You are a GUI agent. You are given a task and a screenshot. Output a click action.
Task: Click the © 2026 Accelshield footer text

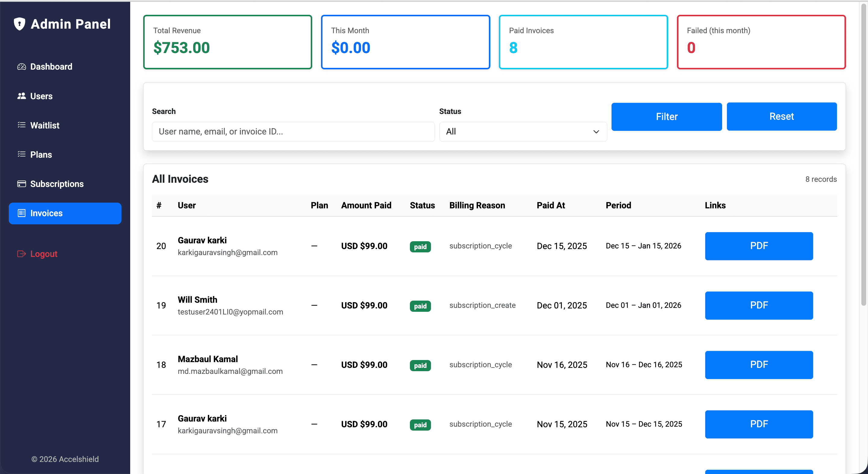tap(65, 459)
